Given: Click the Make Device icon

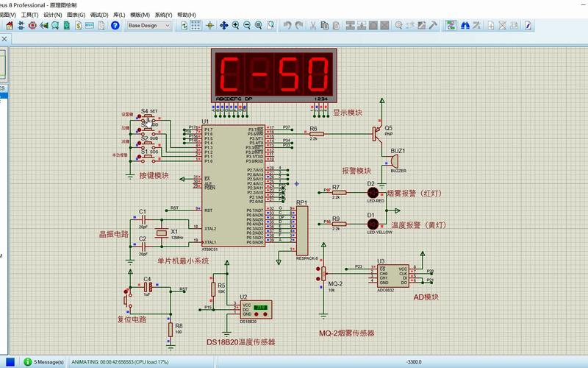Looking at the screenshot, I should pos(410,26).
